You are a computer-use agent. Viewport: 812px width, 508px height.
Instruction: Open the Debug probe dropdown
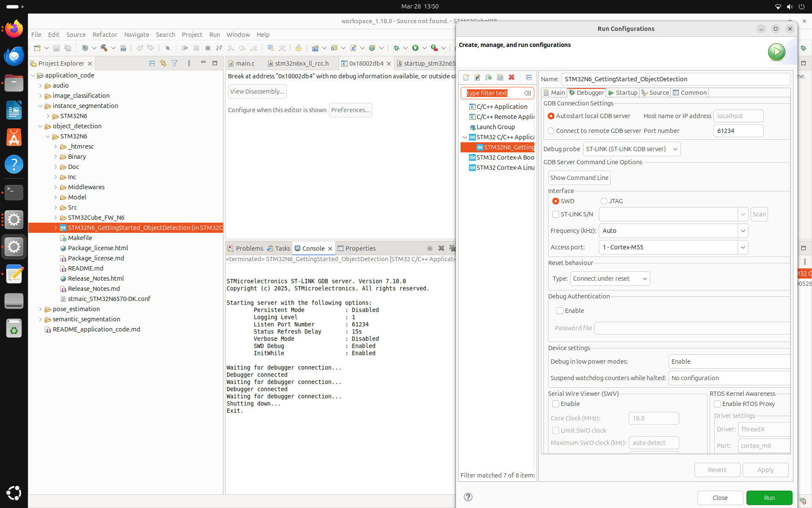(x=631, y=149)
